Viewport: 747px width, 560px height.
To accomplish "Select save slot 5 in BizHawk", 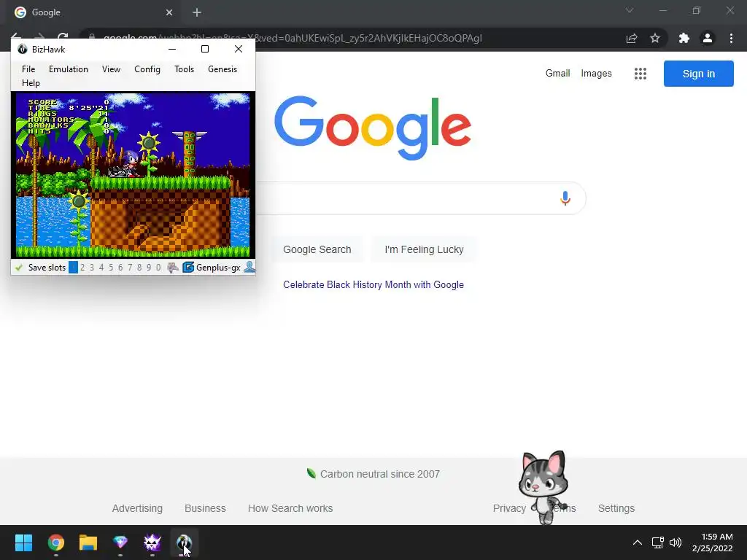I will click(111, 268).
